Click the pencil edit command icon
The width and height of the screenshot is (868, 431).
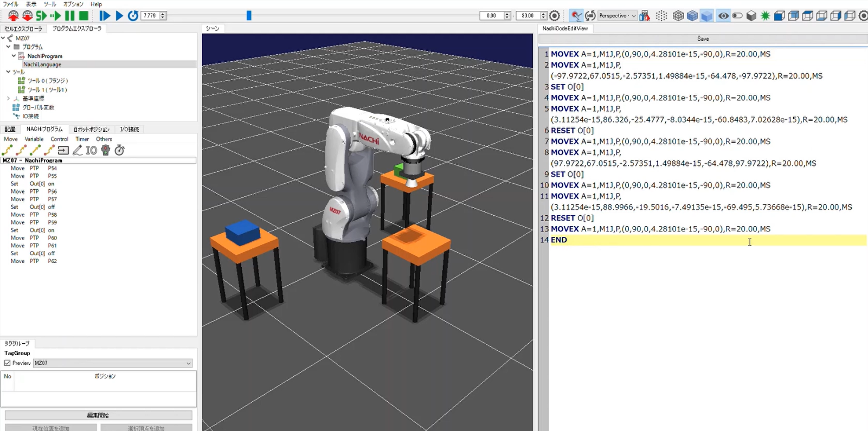(78, 150)
